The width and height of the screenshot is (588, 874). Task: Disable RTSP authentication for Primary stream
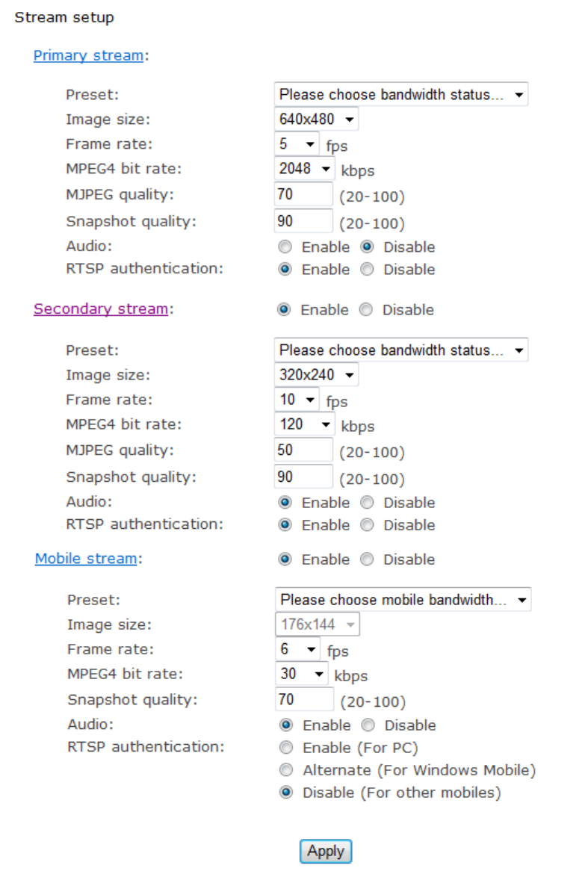[366, 270]
